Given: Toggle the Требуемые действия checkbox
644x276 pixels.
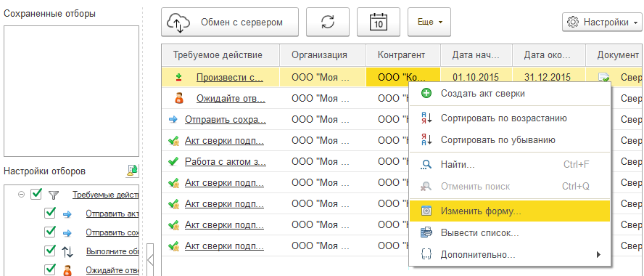Looking at the screenshot, I should pyautogui.click(x=36, y=194).
